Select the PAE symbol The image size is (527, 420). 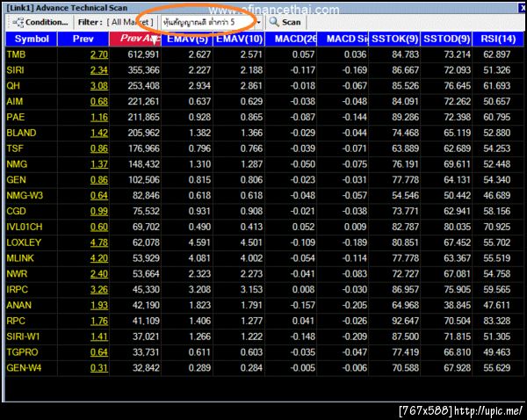[x=16, y=117]
